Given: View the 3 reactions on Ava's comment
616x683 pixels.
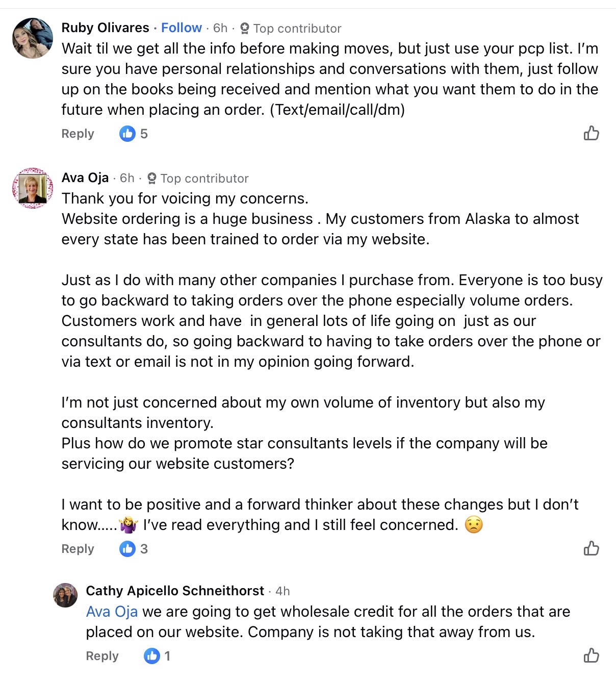Looking at the screenshot, I should click(x=134, y=549).
